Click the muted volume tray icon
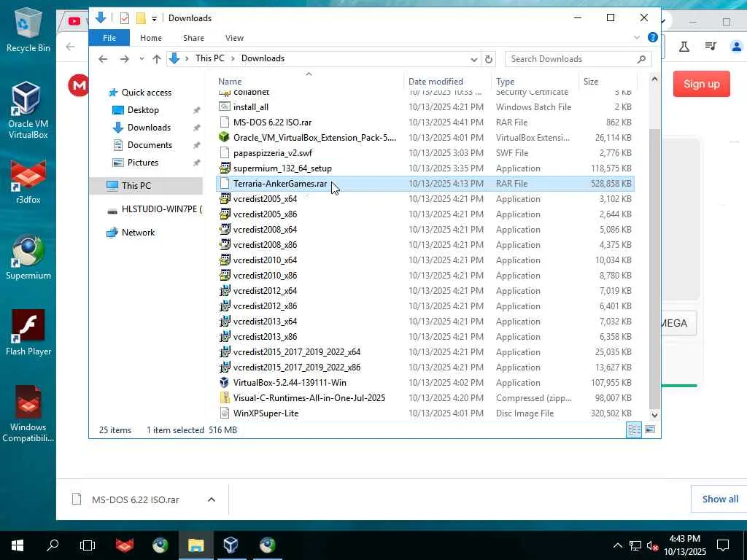Viewport: 747px width, 560px height. pyautogui.click(x=653, y=545)
